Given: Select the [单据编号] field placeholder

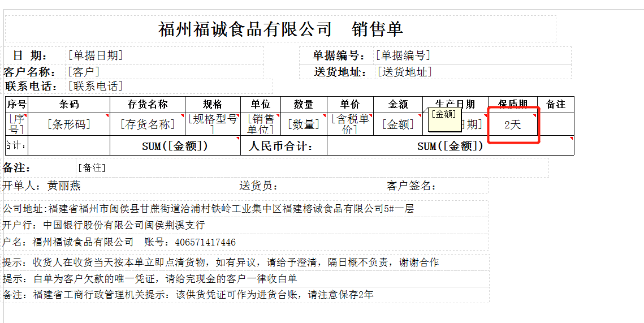Looking at the screenshot, I should (x=403, y=55).
